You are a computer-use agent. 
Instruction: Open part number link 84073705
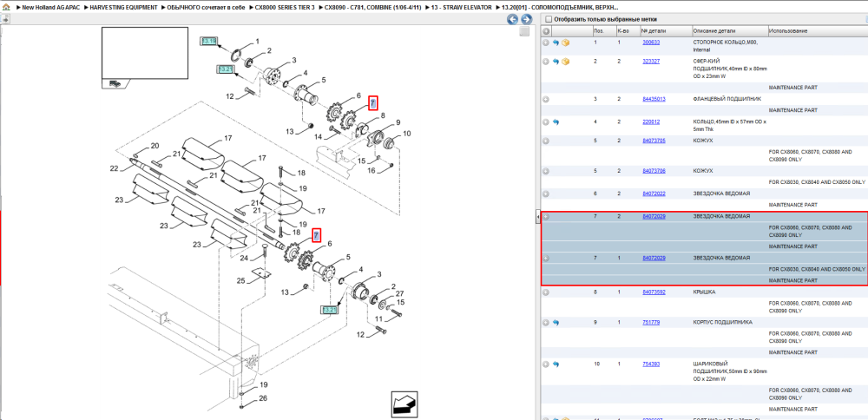click(654, 141)
